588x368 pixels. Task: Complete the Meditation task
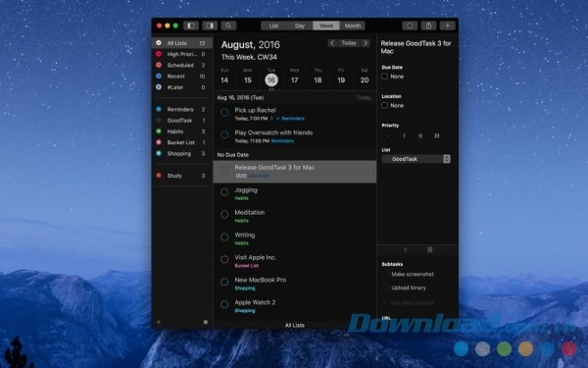click(224, 214)
